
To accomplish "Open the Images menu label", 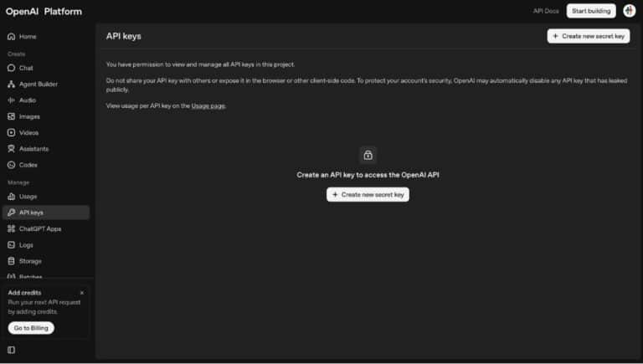I will 29,116.
